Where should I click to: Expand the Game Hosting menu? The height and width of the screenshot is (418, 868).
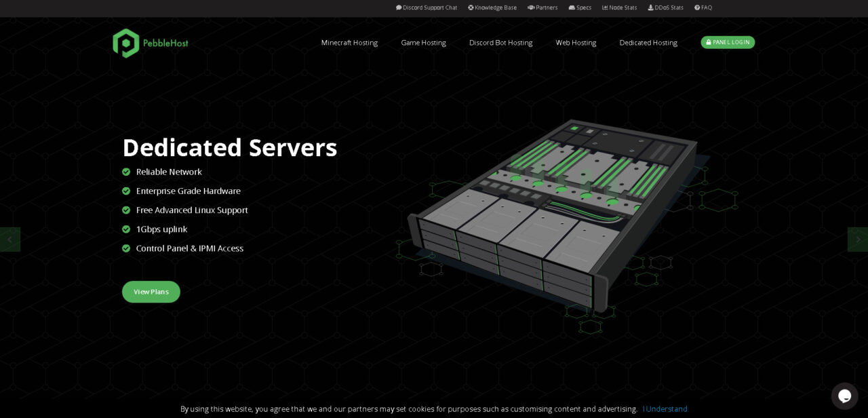click(423, 43)
